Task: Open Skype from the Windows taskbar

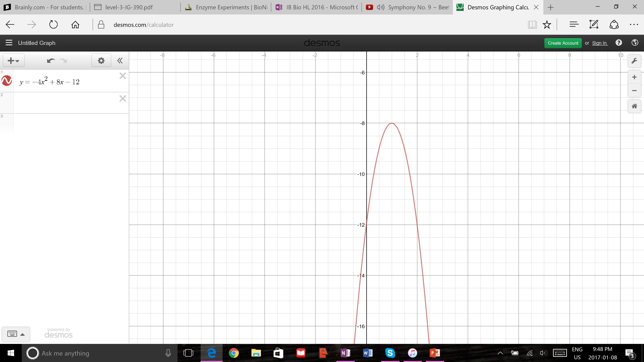Action: (390, 353)
